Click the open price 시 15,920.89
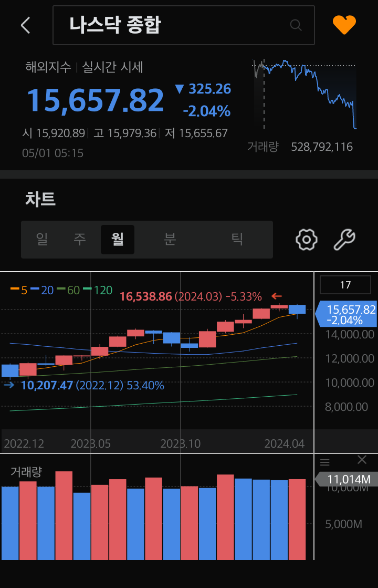378x588 pixels. pyautogui.click(x=54, y=133)
